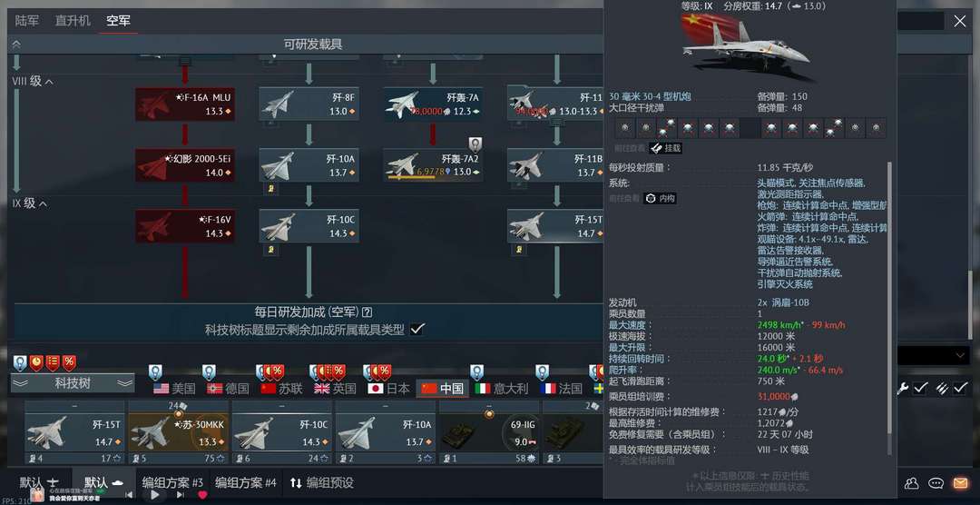
Task: Open 编组方案 #4 preset
Action: pos(246,483)
